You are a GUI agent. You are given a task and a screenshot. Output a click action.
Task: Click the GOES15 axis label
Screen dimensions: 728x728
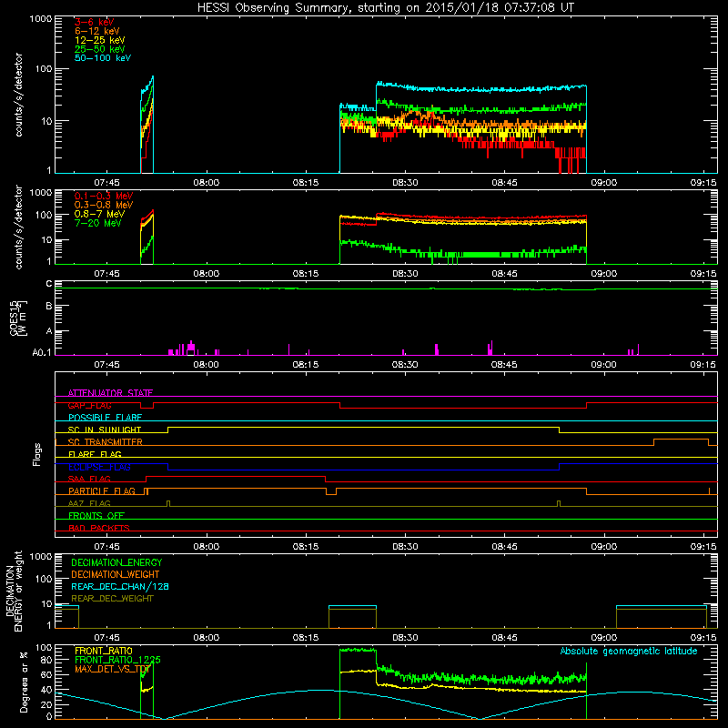(18, 318)
